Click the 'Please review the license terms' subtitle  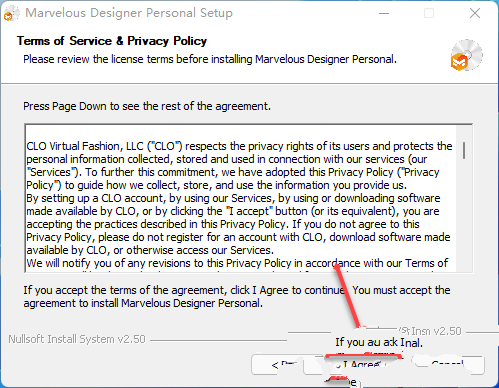[x=210, y=59]
